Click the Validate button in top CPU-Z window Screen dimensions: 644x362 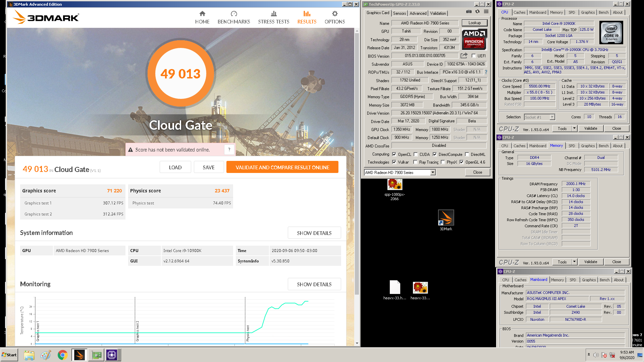(590, 128)
